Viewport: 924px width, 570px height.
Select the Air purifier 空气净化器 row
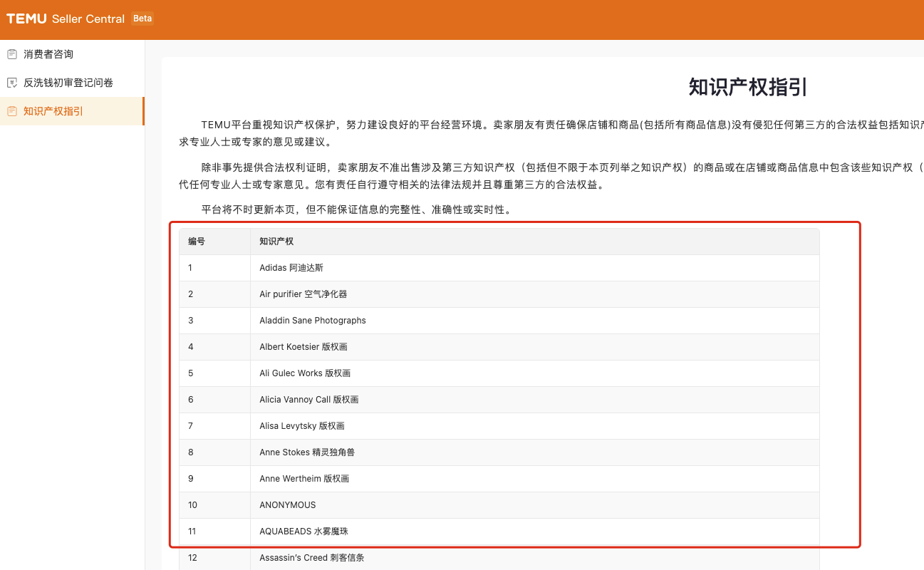pyautogui.click(x=499, y=294)
